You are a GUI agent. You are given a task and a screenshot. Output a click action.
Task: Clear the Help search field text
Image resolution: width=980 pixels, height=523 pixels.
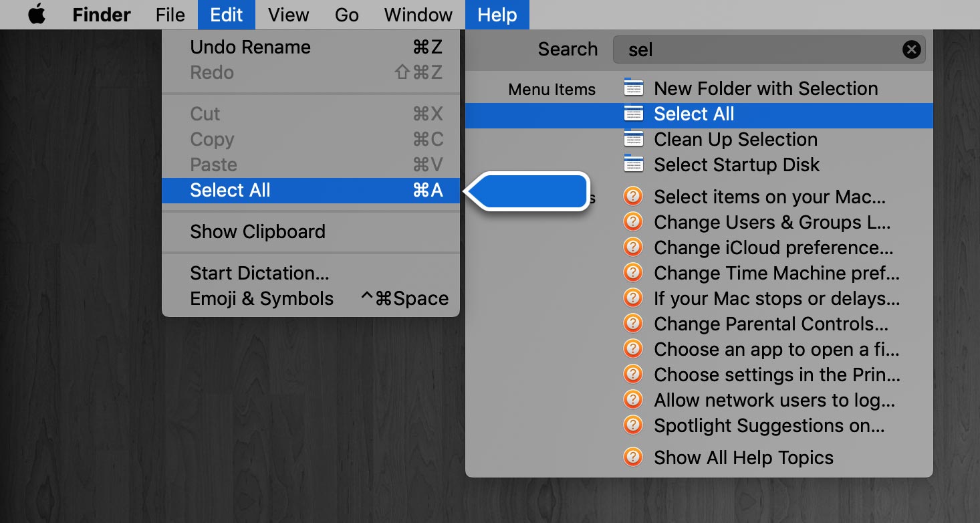coord(911,49)
